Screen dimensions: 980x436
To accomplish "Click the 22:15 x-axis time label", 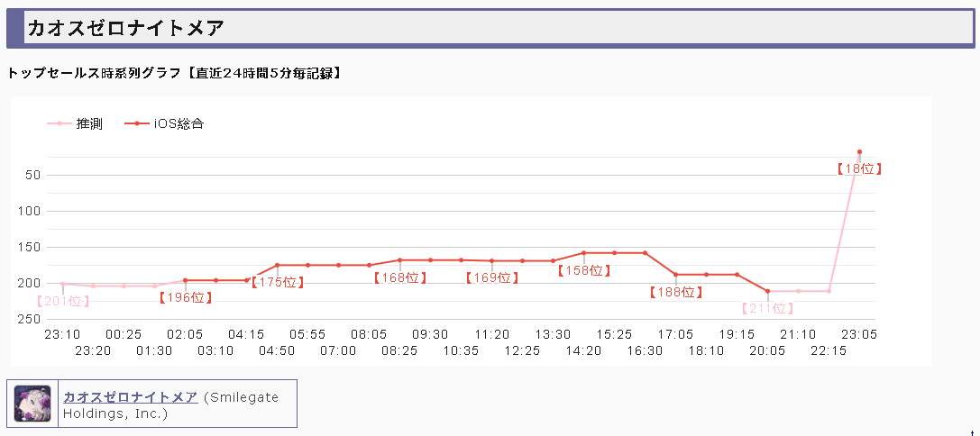I will point(829,351).
